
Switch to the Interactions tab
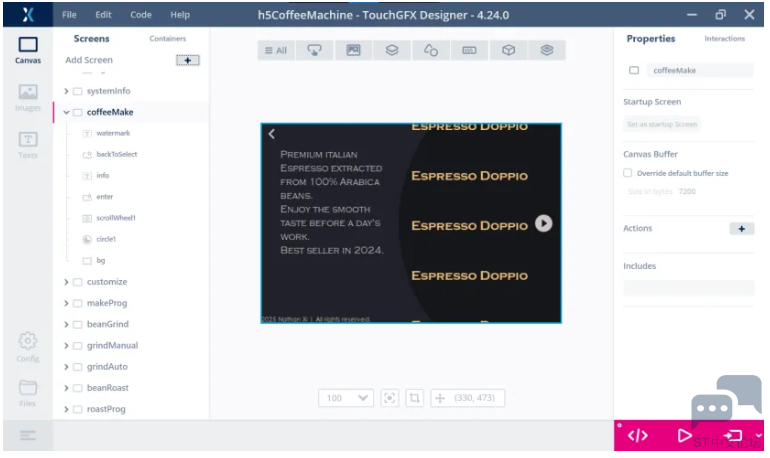pyautogui.click(x=724, y=39)
